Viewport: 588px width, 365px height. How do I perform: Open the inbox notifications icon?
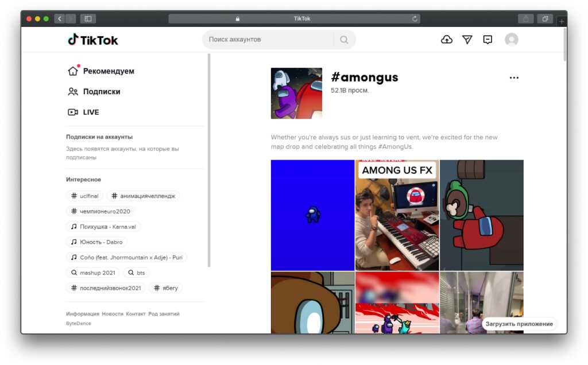pos(488,40)
